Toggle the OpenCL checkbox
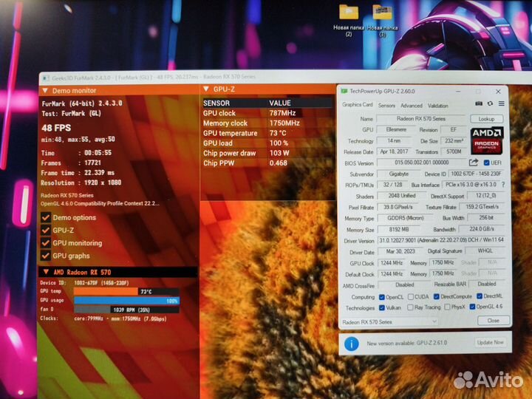The width and height of the screenshot is (532, 399). [382, 297]
